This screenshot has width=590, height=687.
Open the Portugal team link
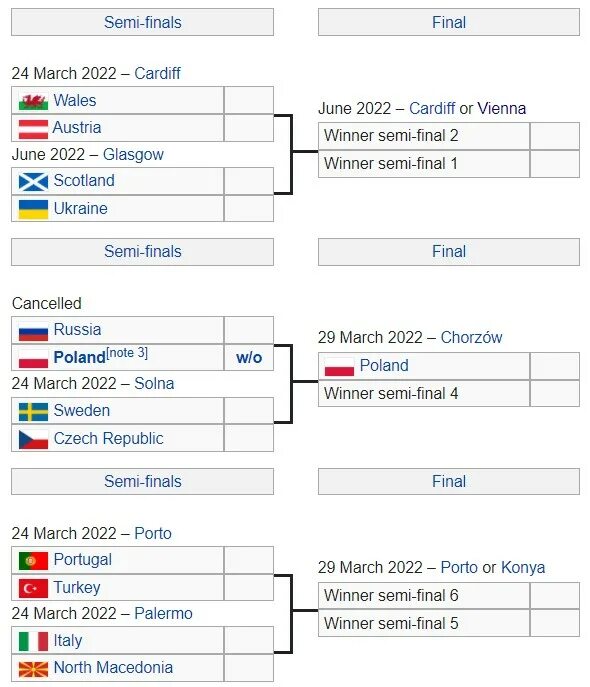(x=82, y=560)
